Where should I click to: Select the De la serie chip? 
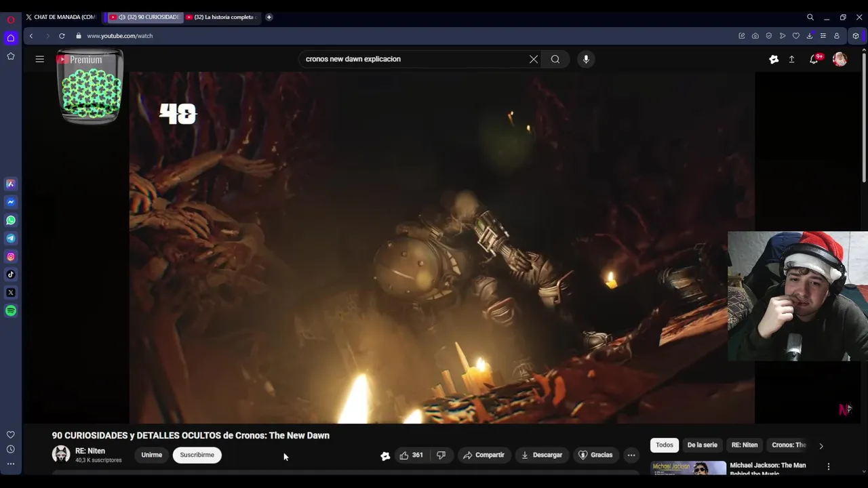point(702,445)
